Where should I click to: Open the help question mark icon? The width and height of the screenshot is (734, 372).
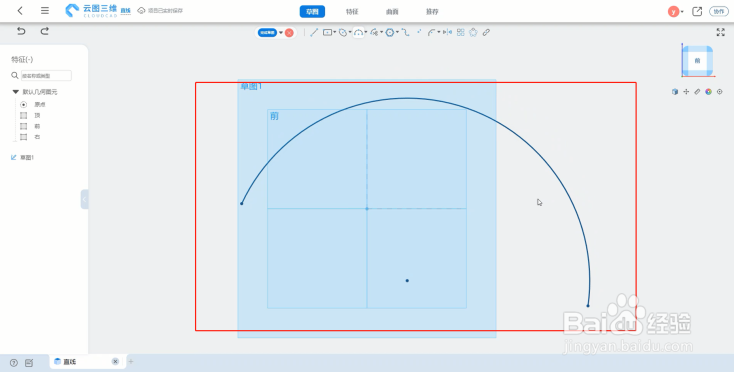pyautogui.click(x=14, y=363)
